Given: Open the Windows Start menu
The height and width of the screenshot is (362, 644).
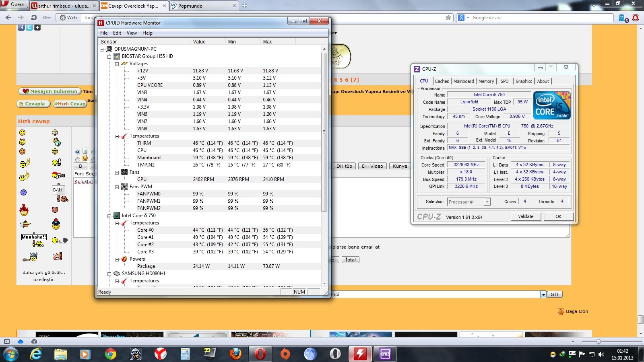Looking at the screenshot, I should tap(10, 354).
